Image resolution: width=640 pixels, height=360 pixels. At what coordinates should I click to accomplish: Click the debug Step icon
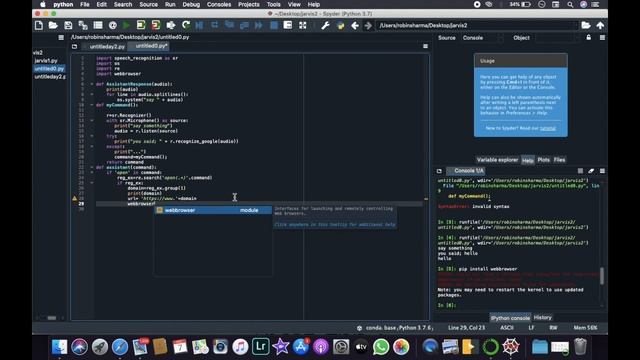(214, 25)
